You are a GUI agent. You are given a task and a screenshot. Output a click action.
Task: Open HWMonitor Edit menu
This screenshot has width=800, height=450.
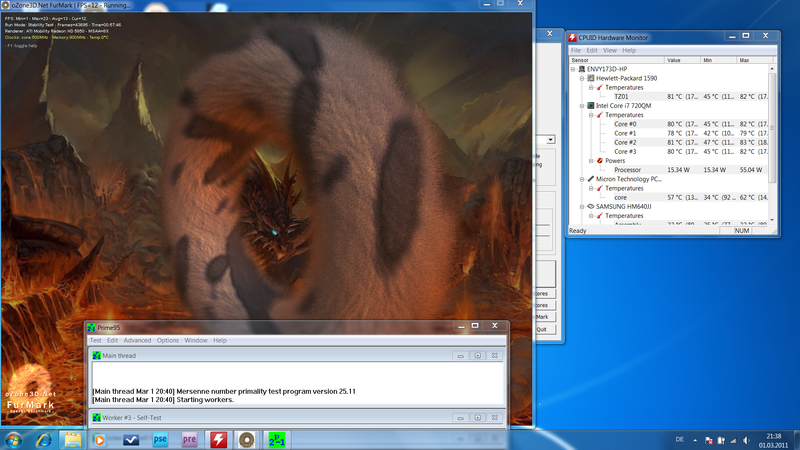[x=592, y=51]
